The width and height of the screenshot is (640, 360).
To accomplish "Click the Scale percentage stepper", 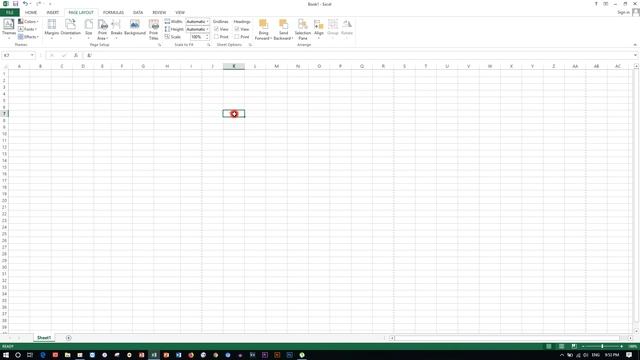I will coord(207,37).
